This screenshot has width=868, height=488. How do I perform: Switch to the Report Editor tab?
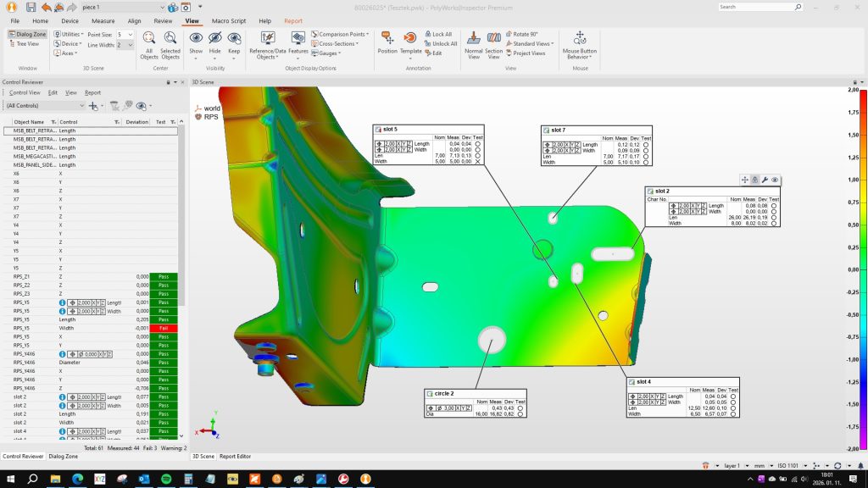(236, 457)
